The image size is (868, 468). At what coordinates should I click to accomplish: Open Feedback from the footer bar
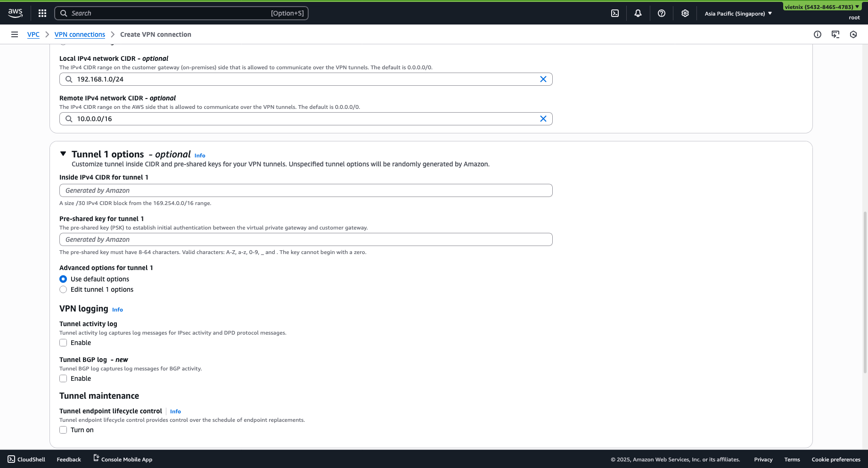coord(68,459)
